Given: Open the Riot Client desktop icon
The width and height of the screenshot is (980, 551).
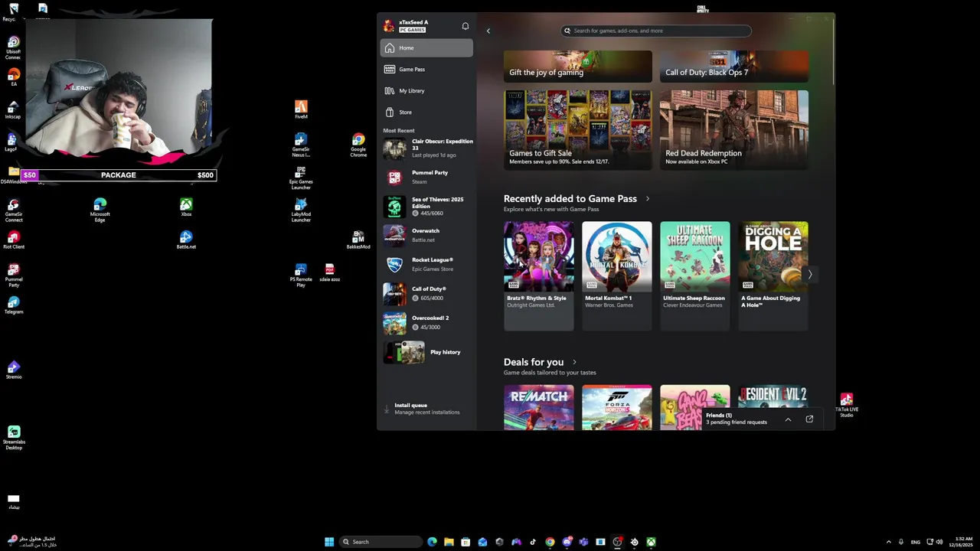Looking at the screenshot, I should 13,240.
